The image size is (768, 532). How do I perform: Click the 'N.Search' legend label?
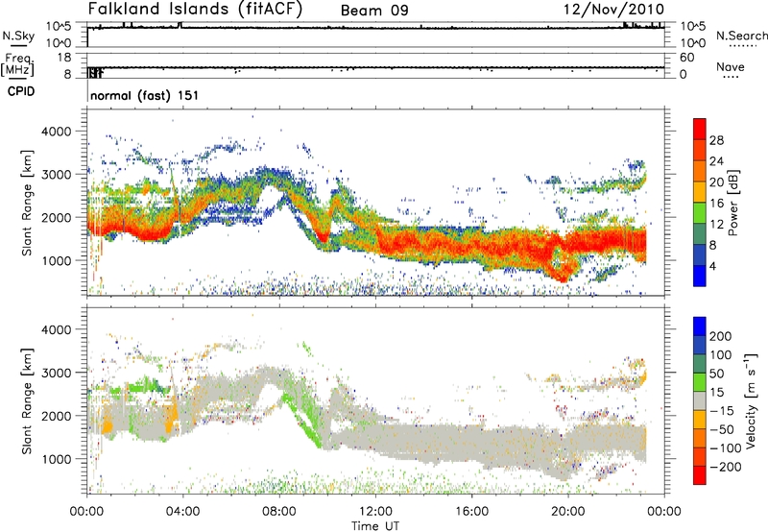tap(741, 36)
